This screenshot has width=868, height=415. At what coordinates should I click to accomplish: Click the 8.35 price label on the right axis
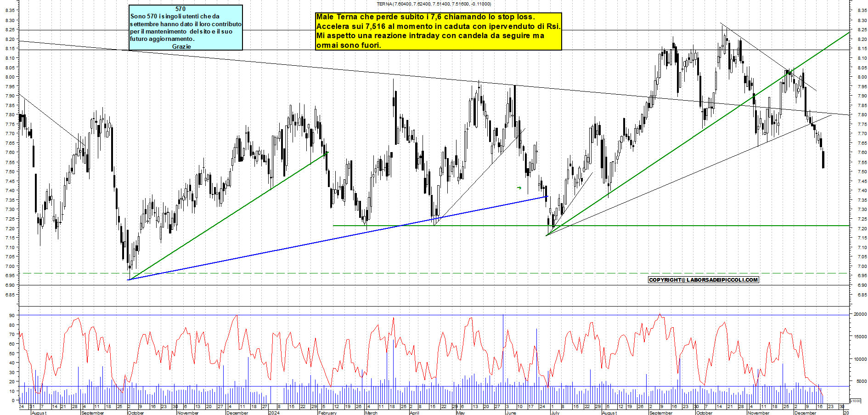click(862, 11)
